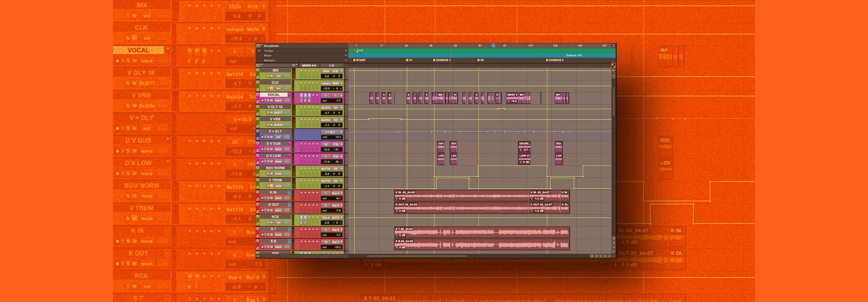The height and width of the screenshot is (302, 868).
Task: Mute the KCK track
Action: (272, 222)
